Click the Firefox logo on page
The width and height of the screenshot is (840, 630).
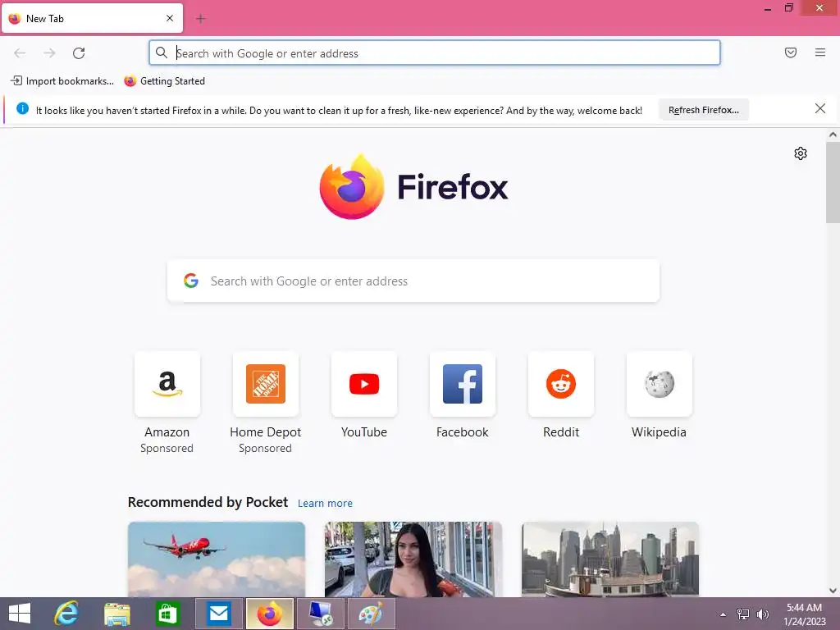(x=413, y=187)
